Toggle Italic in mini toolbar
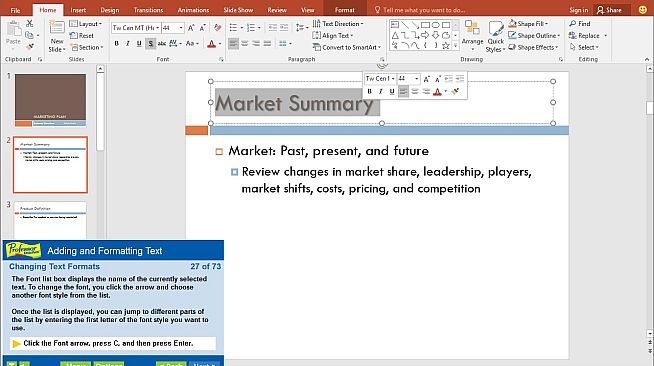 (x=380, y=91)
